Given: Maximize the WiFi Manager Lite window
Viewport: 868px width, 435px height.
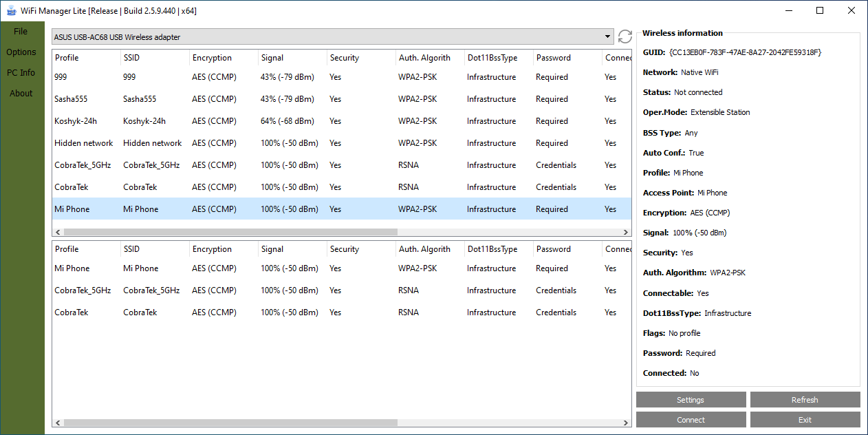Looking at the screenshot, I should tap(820, 10).
